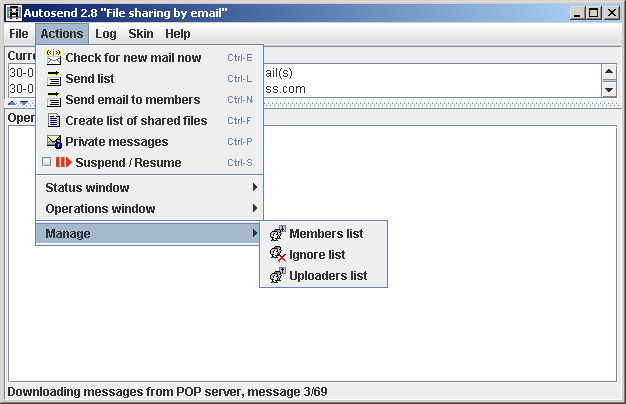This screenshot has width=626, height=404.
Task: Click the 'ss.com' log line text
Action: [x=285, y=89]
